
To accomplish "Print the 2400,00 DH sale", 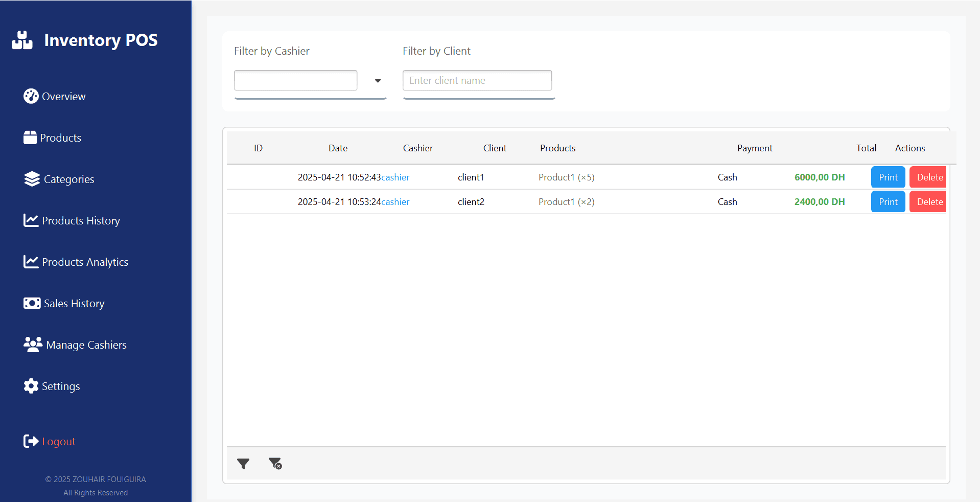I will click(888, 202).
